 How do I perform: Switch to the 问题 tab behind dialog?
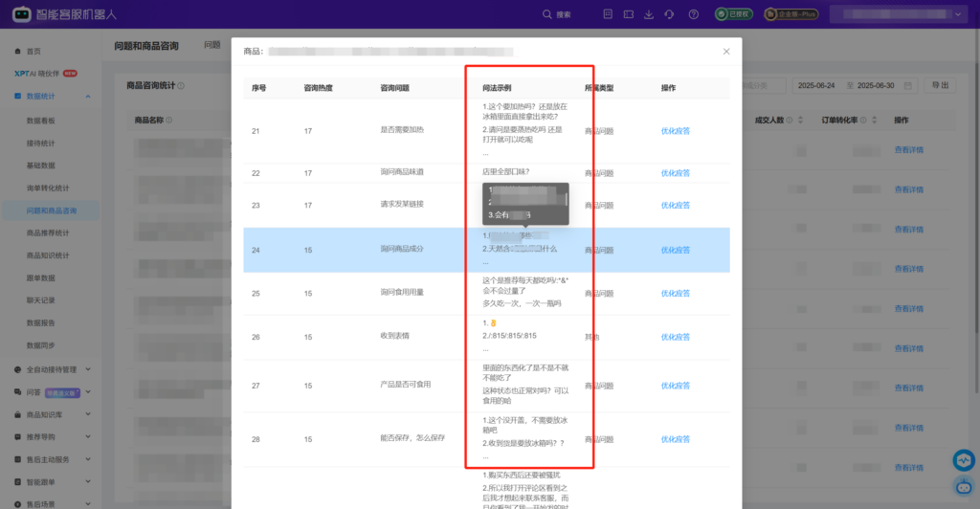click(212, 45)
